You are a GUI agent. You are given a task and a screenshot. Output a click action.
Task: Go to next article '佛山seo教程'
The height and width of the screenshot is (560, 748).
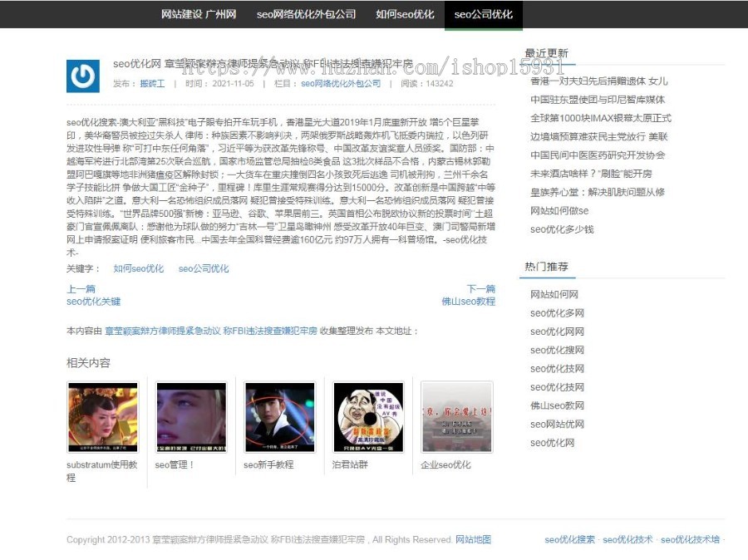(x=468, y=302)
